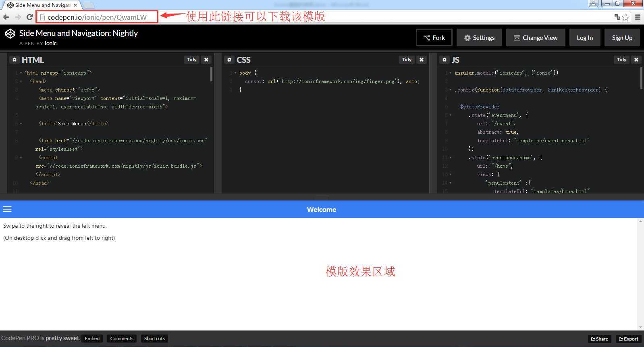Image resolution: width=644 pixels, height=347 pixels.
Task: Bookmark page with the star icon
Action: pyautogui.click(x=626, y=17)
